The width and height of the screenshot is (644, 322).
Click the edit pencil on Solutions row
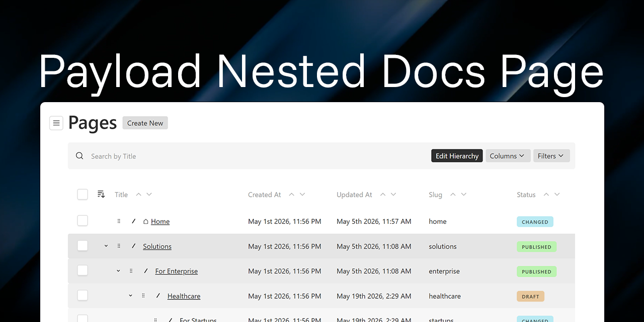tap(134, 246)
